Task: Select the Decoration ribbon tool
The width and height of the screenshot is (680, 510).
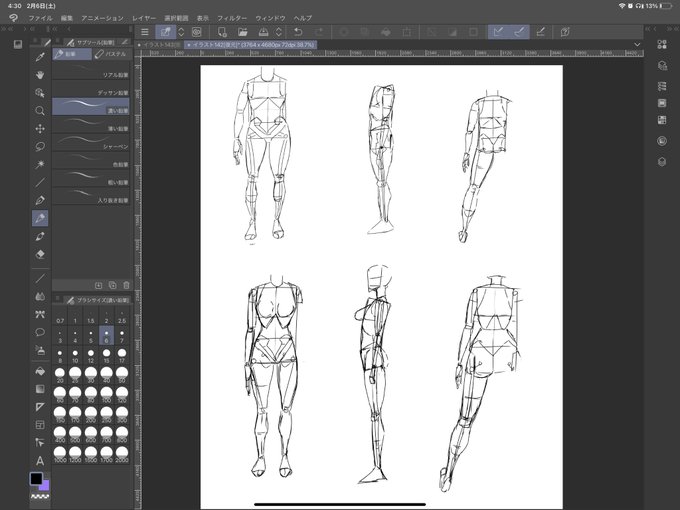Action: click(40, 314)
